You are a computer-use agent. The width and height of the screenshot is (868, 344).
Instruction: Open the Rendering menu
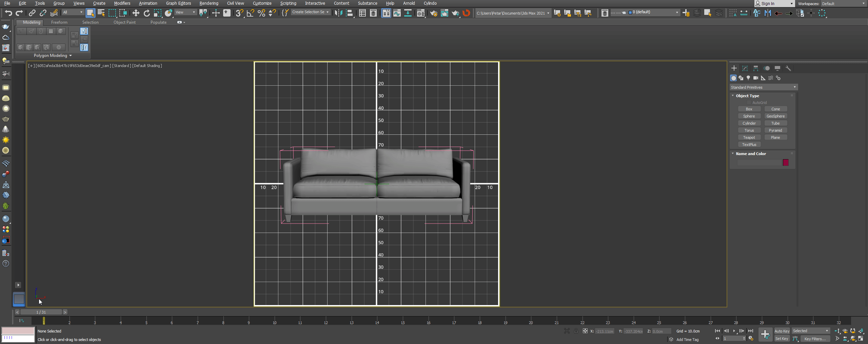(x=209, y=3)
